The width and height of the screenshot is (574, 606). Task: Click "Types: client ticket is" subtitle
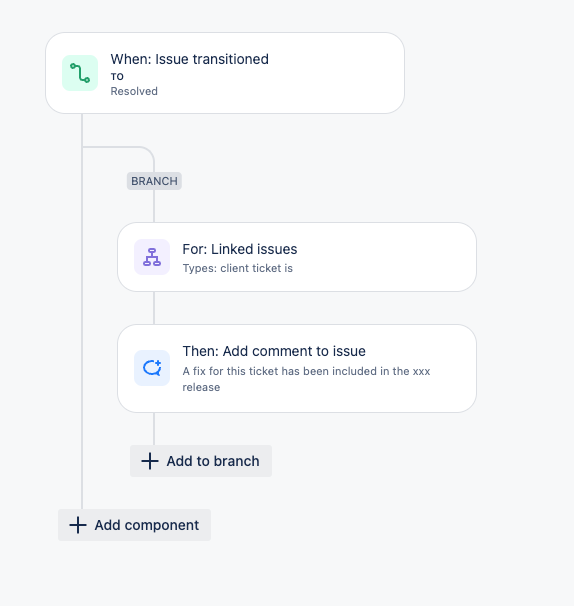click(x=237, y=268)
